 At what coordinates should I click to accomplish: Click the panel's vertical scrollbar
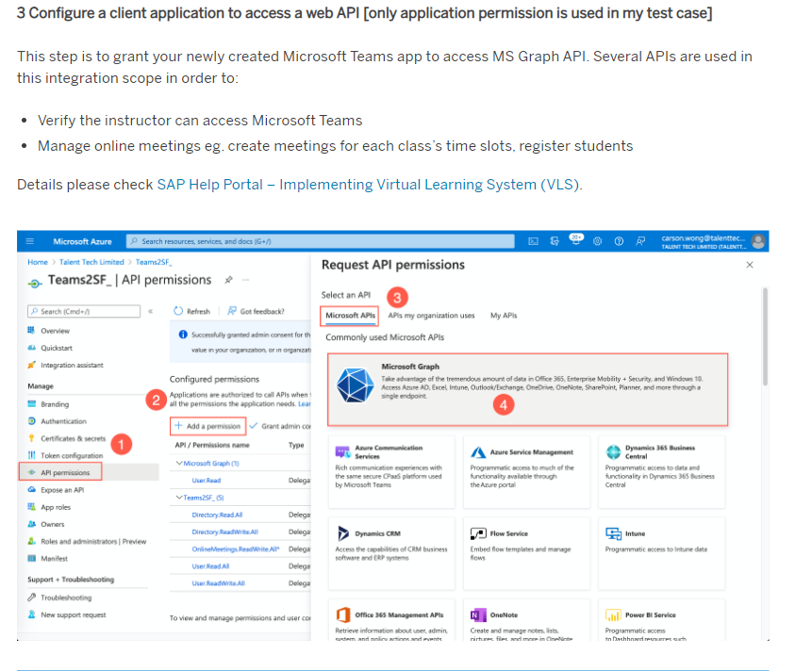765,336
